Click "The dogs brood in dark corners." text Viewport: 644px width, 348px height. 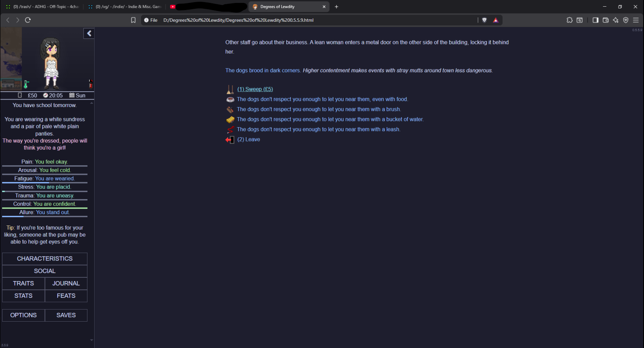pos(263,70)
